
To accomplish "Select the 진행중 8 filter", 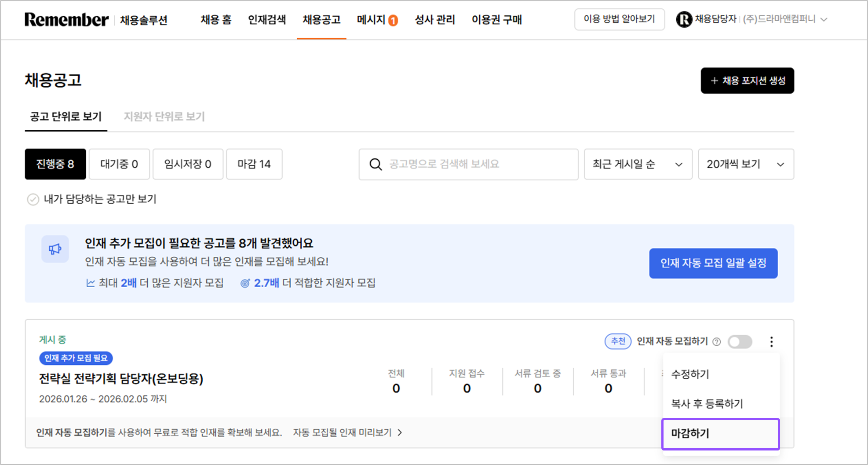I will click(55, 164).
